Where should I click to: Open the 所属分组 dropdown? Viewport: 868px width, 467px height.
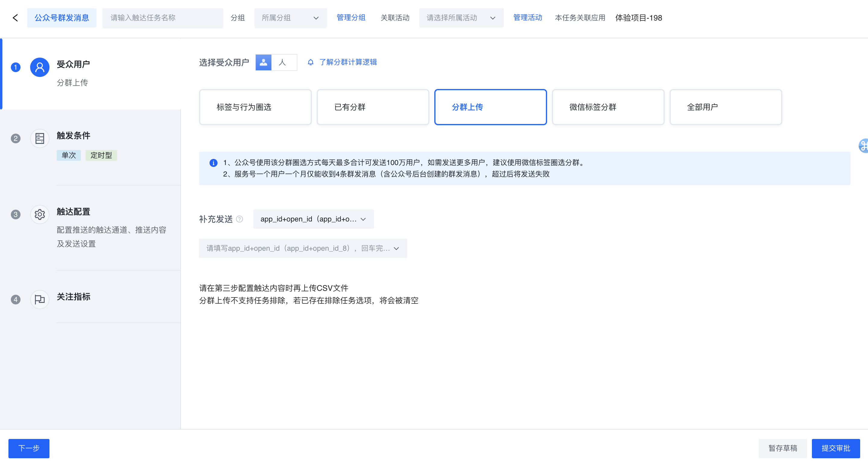pyautogui.click(x=290, y=18)
